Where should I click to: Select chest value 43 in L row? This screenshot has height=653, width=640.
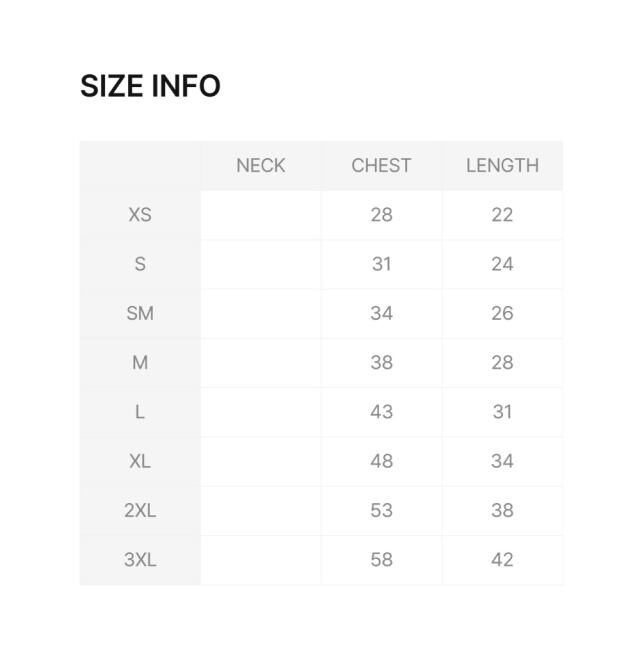click(x=381, y=411)
